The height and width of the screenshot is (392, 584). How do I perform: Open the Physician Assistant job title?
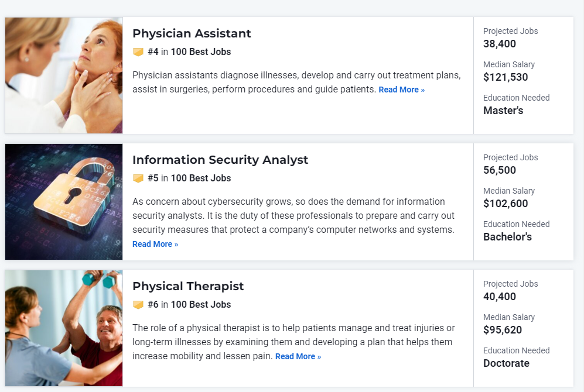pos(192,33)
